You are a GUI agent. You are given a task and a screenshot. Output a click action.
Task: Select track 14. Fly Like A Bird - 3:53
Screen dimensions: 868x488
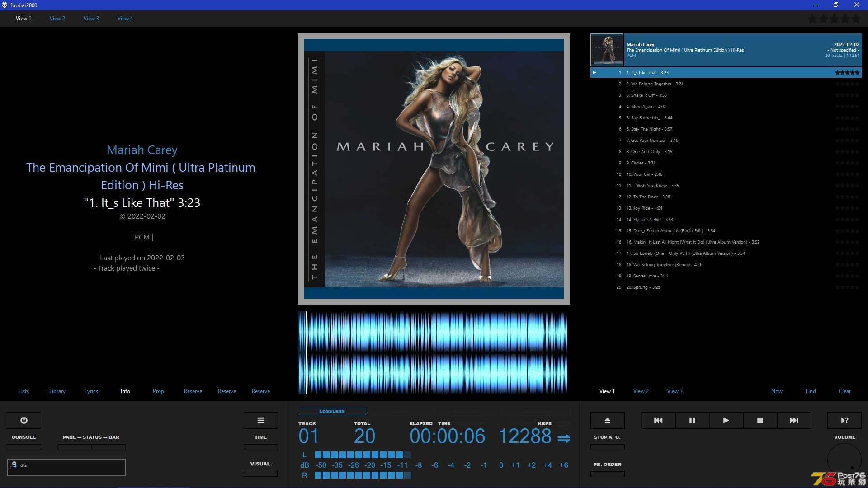pos(726,219)
